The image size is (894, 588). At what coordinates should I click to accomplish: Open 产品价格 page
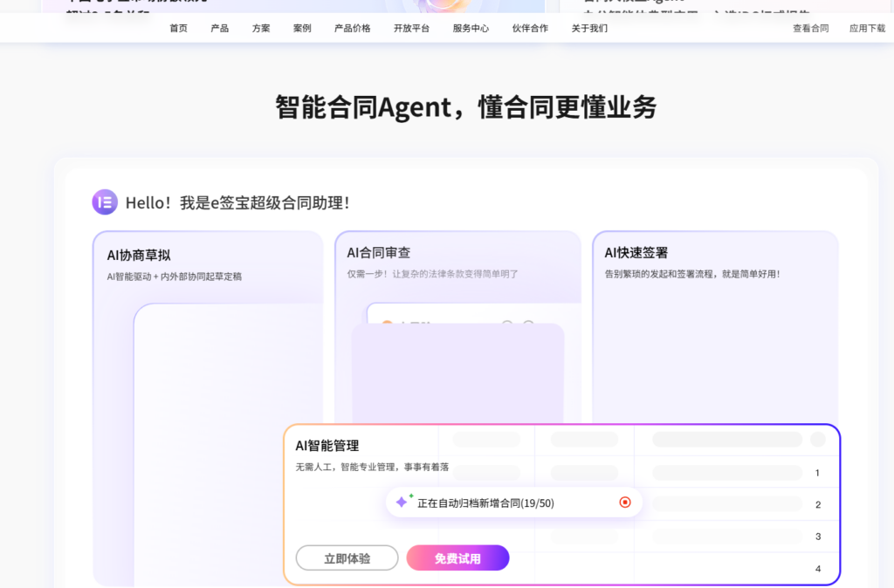(353, 28)
